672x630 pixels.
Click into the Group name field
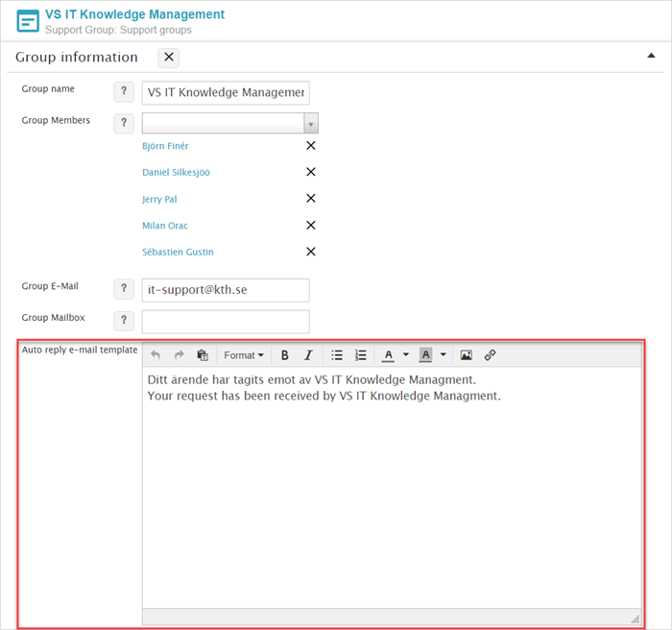[x=226, y=92]
